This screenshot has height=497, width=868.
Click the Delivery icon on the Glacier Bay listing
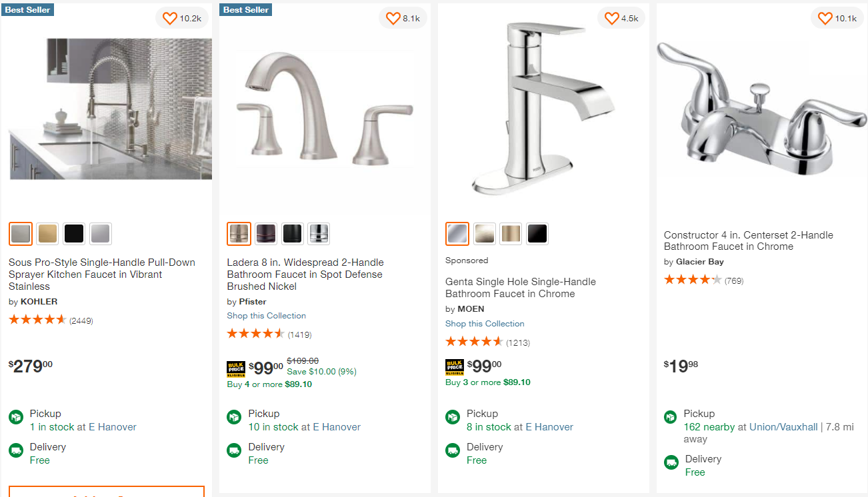pyautogui.click(x=671, y=462)
